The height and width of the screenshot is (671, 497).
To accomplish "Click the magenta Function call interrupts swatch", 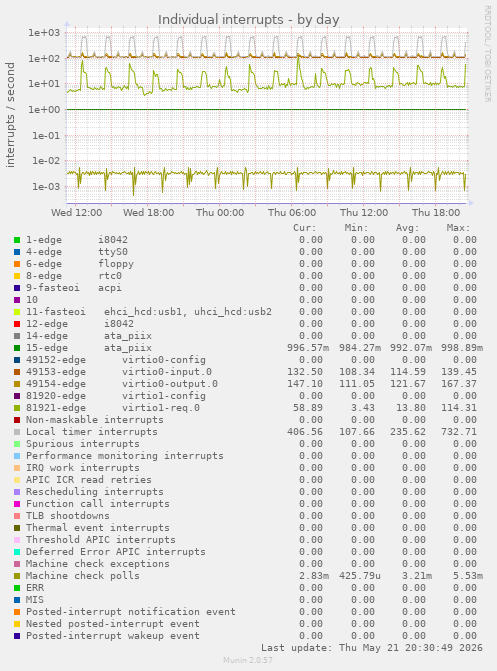I will (x=17, y=504).
